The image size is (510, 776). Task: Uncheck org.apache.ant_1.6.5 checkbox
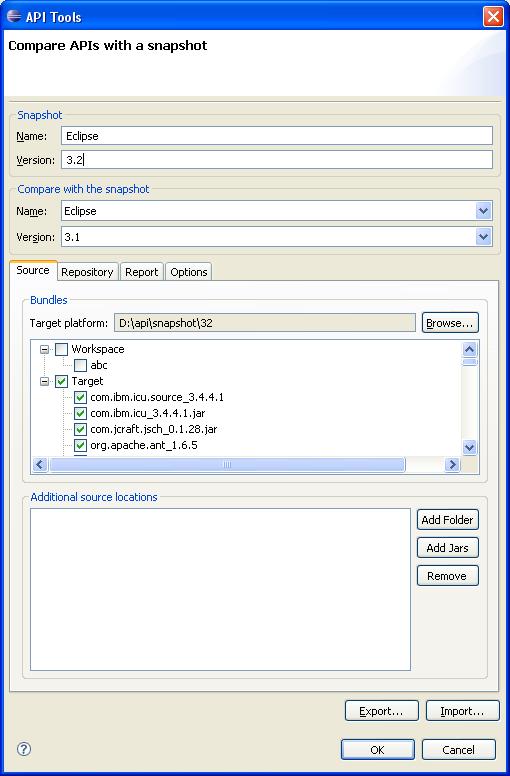coord(80,445)
